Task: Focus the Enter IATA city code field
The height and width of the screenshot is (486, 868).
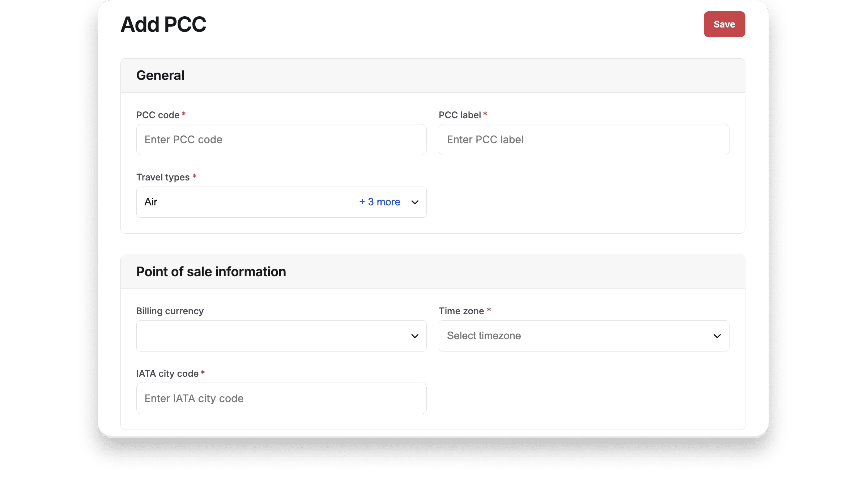Action: point(281,398)
